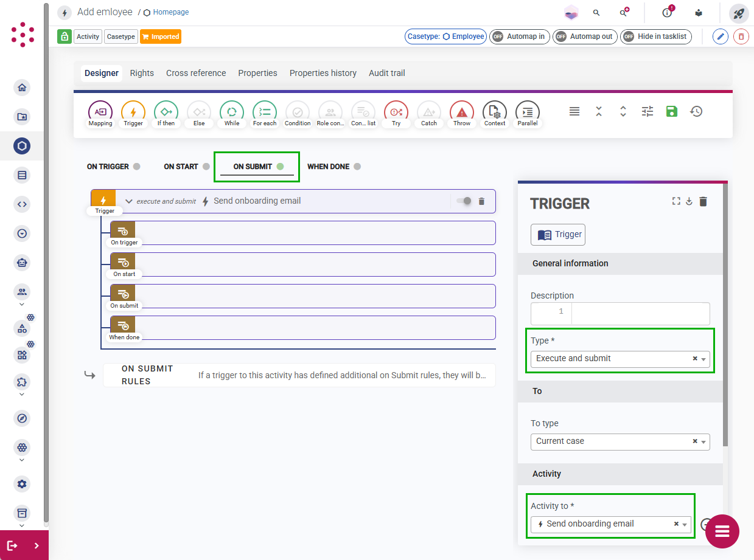Image resolution: width=754 pixels, height=560 pixels.
Task: Toggle Hide in tasklist switch
Action: click(x=656, y=36)
